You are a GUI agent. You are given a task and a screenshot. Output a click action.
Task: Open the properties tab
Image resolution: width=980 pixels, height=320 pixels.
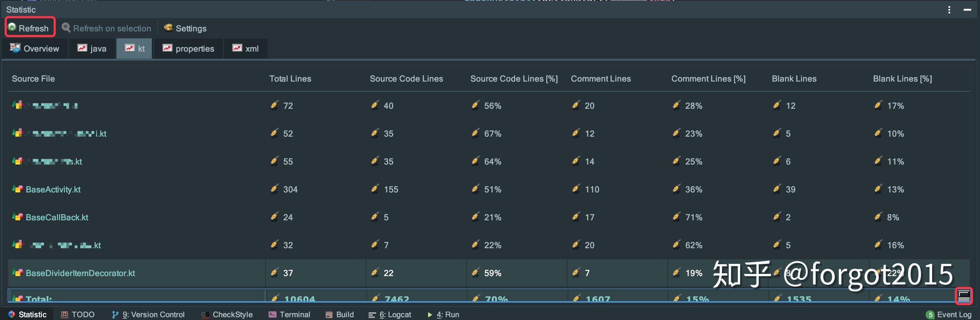point(188,49)
